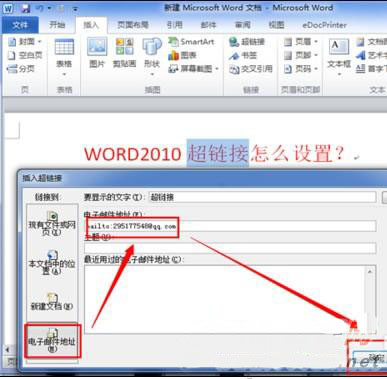Click the 表格 table icon
Screen dimensions: 387x379
click(x=64, y=47)
